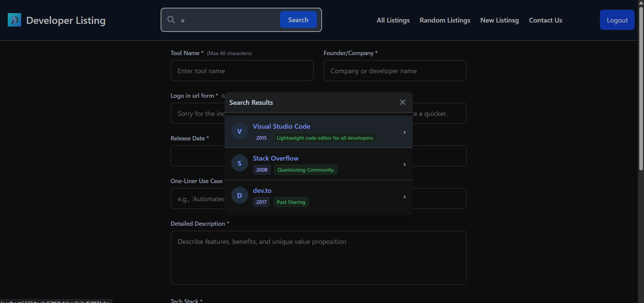Open the Visual Studio Code result link
Image resolution: width=644 pixels, height=303 pixels.
(281, 126)
